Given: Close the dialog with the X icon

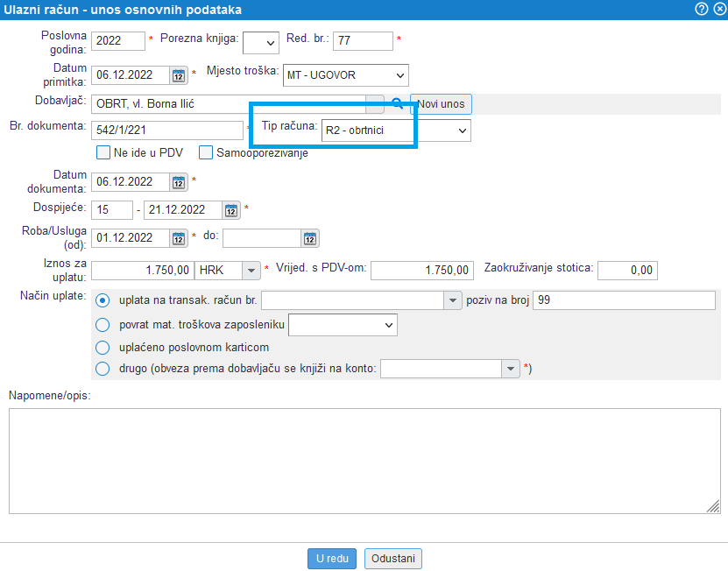Looking at the screenshot, I should (x=717, y=10).
